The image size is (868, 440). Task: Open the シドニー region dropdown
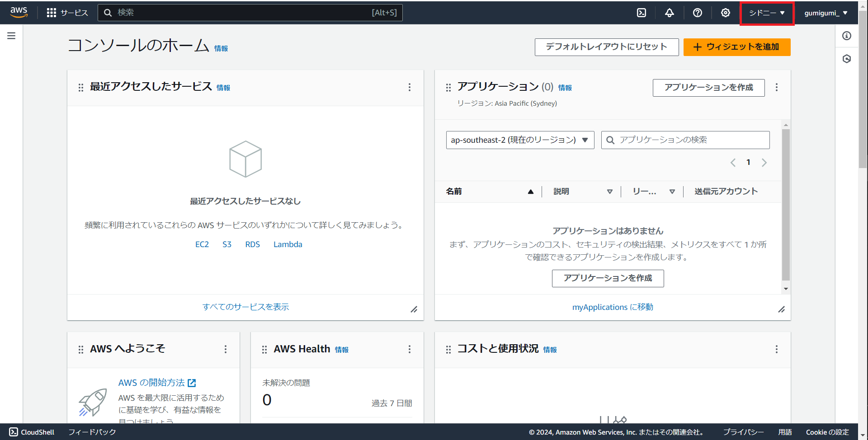coord(766,13)
